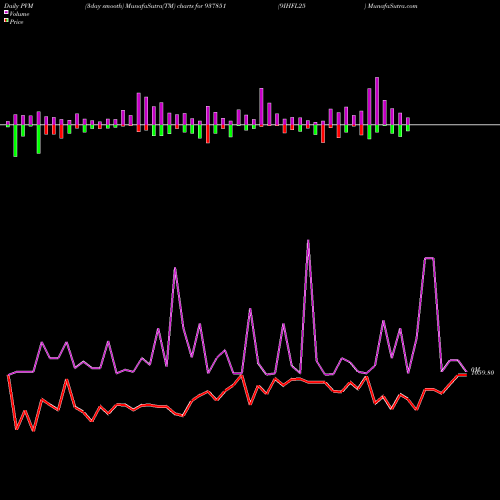Select the Price legend label
Viewport: 500px width, 500px height.
[x=16, y=22]
